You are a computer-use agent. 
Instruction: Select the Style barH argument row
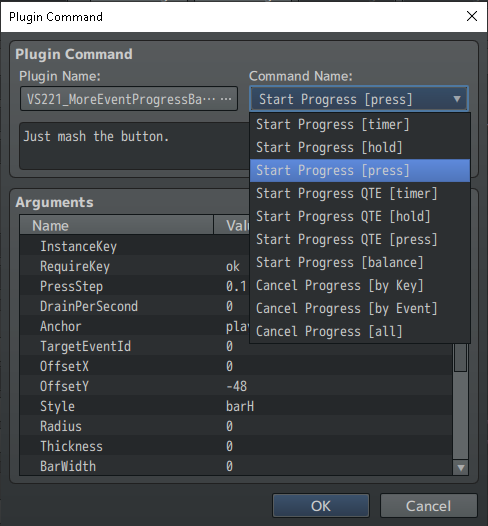coord(236,406)
